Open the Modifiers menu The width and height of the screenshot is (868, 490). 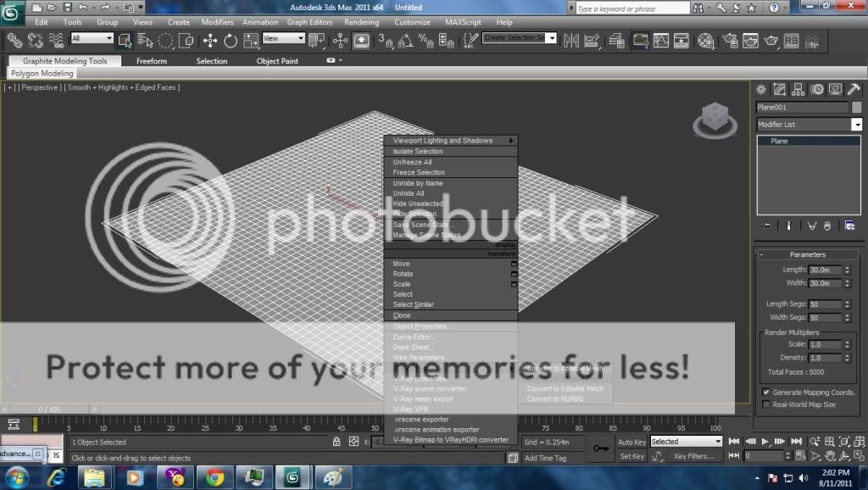(218, 22)
